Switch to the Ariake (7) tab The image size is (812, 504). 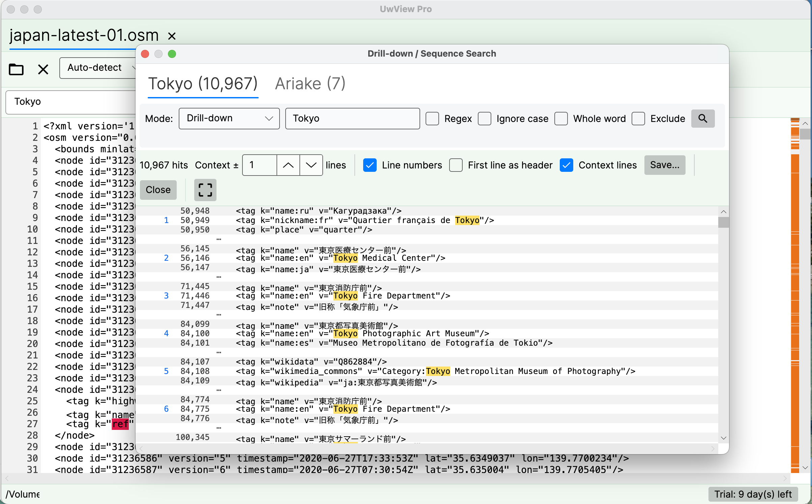tap(310, 84)
